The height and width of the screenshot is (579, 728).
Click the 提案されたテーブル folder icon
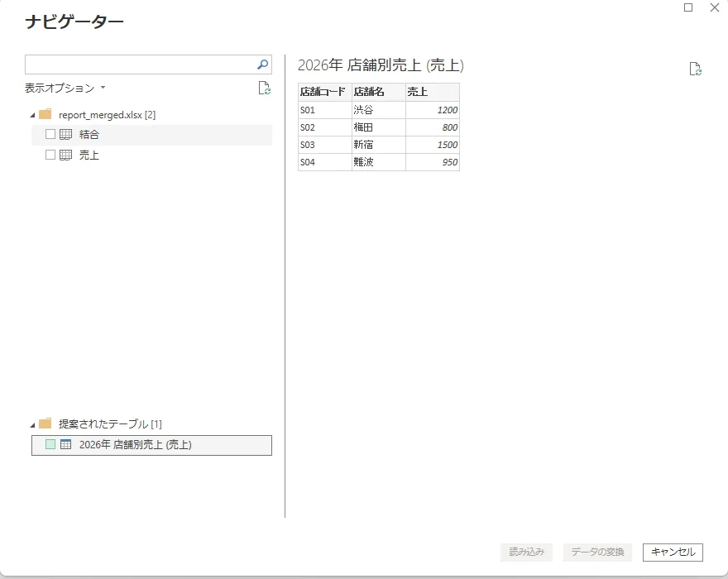45,423
